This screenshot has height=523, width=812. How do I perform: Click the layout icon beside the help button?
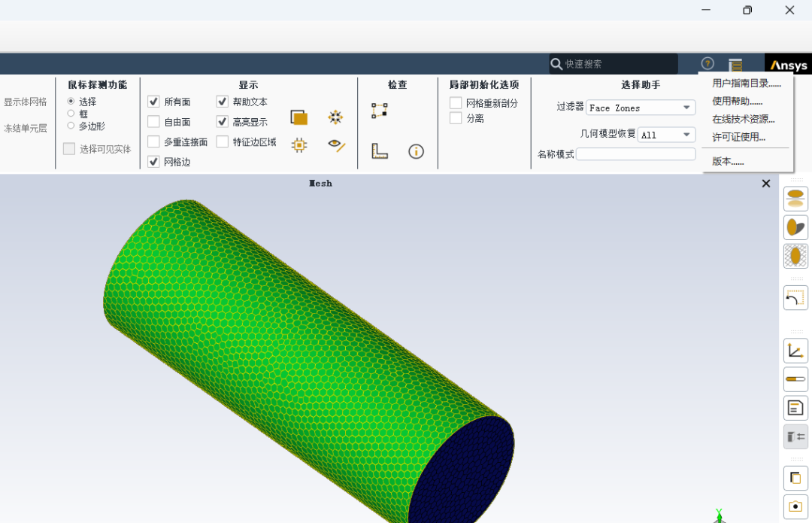tap(735, 64)
